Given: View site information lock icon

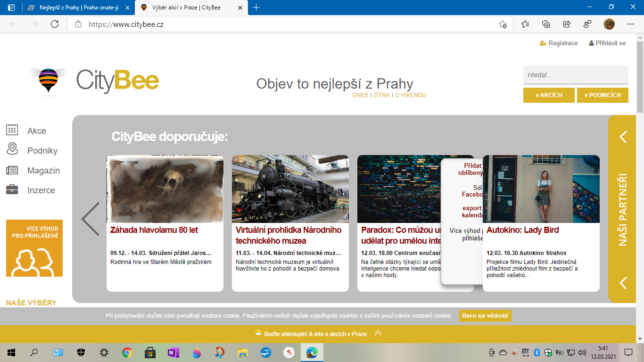Looking at the screenshot, I should pyautogui.click(x=78, y=24).
